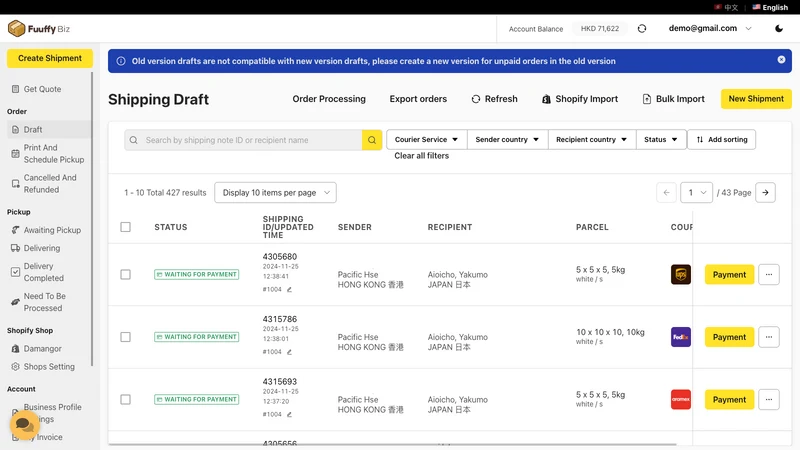Image resolution: width=800 pixels, height=450 pixels.
Task: Open Display 10 items per page dropdown
Action: point(276,192)
